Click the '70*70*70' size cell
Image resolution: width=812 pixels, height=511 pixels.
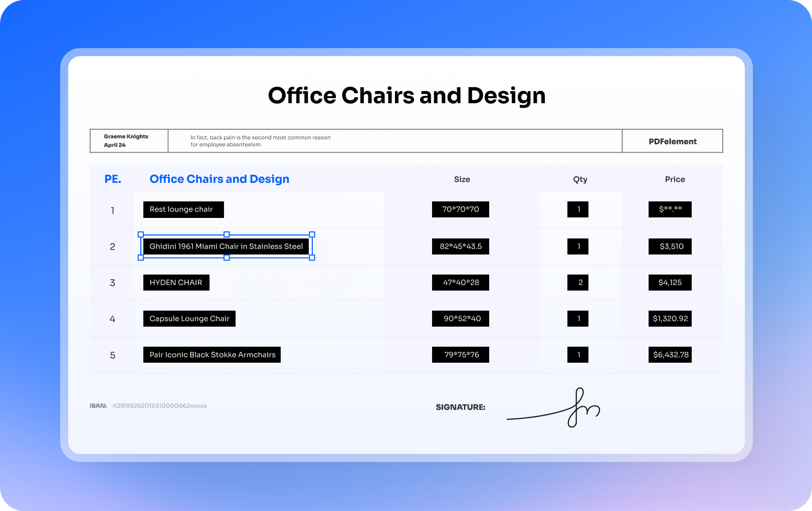461,209
